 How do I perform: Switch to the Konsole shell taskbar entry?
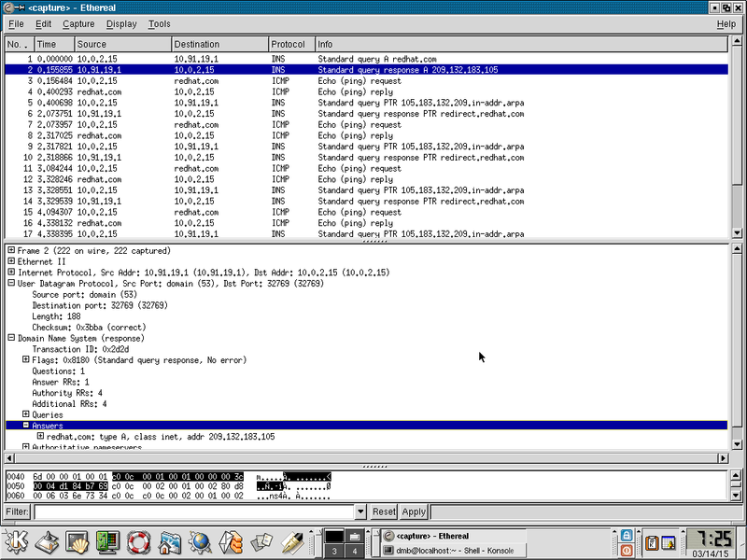pyautogui.click(x=453, y=551)
